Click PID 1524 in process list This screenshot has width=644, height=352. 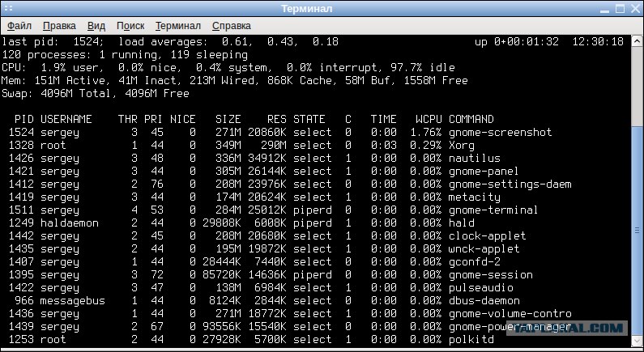pyautogui.click(x=21, y=133)
